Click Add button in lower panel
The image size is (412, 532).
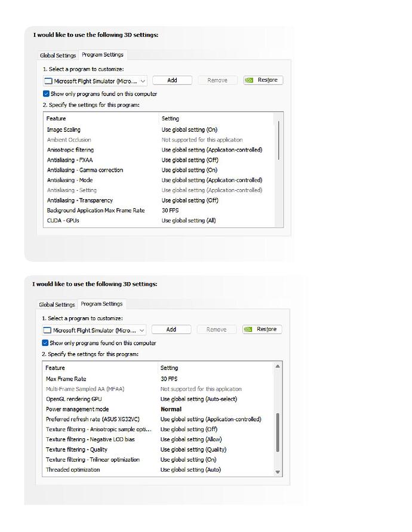coord(171,329)
